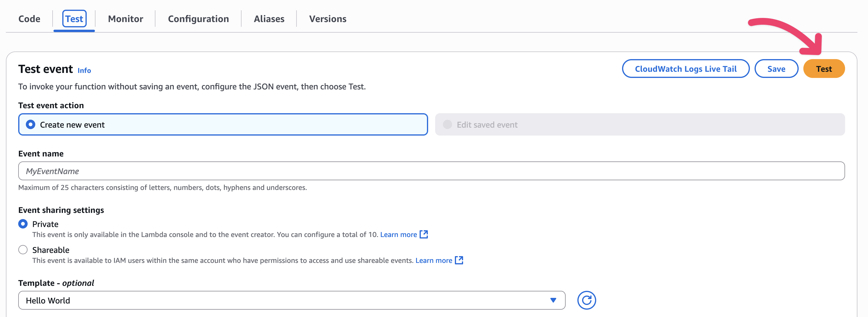Image resolution: width=868 pixels, height=317 pixels.
Task: Go to the Aliases tab
Action: coord(269,19)
